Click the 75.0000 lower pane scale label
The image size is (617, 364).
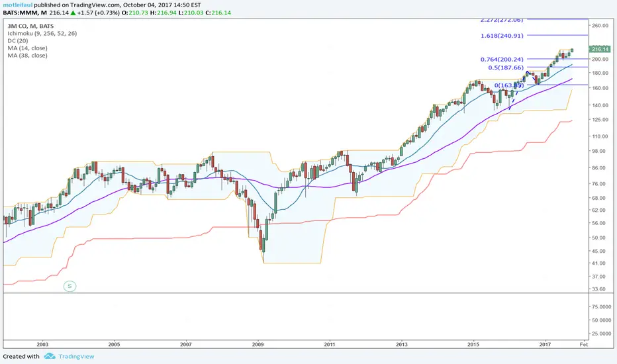pyautogui.click(x=602, y=306)
